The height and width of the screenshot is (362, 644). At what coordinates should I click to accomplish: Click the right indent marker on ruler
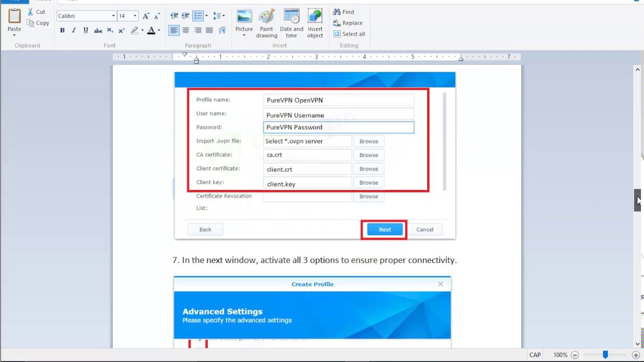[x=461, y=59]
